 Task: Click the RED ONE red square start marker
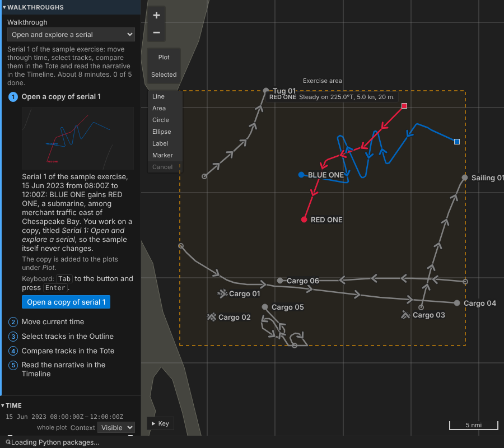[404, 106]
